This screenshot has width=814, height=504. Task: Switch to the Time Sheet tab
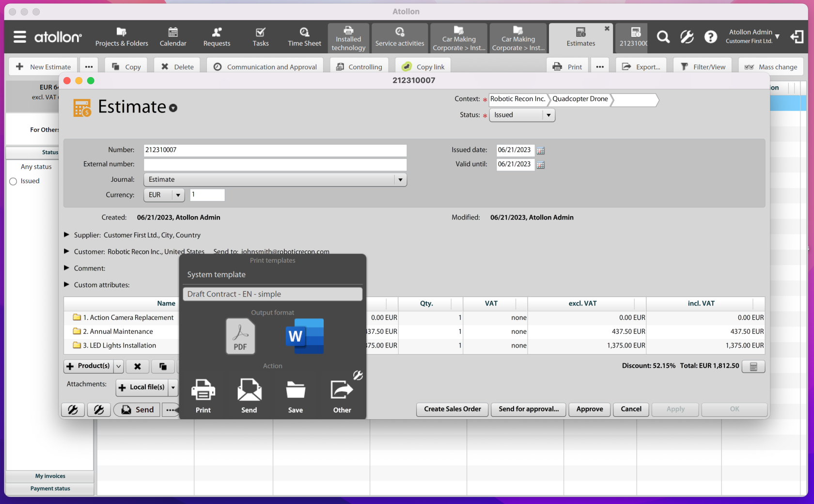[304, 37]
